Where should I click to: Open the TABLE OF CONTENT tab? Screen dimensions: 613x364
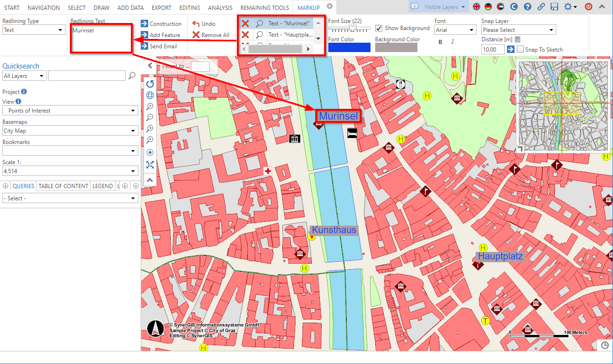click(x=63, y=186)
